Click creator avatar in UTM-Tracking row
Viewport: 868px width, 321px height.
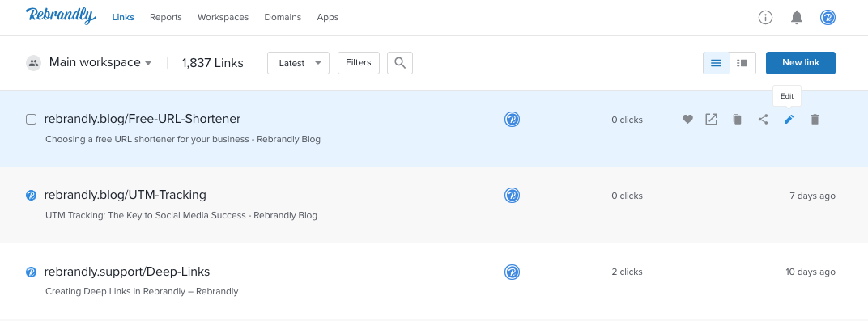[512, 196]
